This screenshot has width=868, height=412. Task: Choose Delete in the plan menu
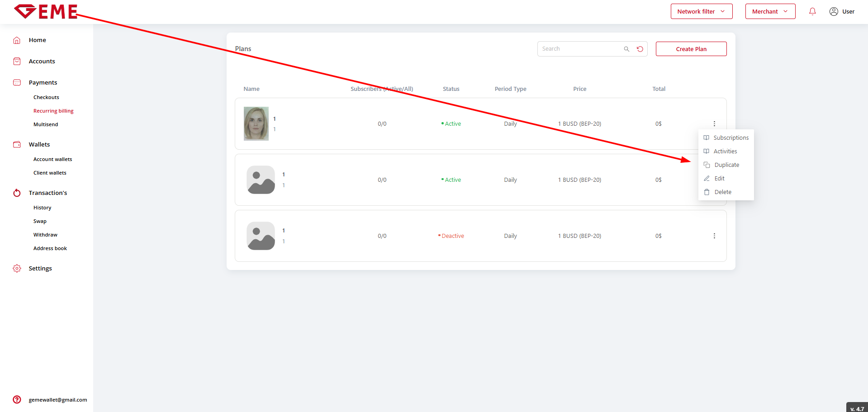pos(722,192)
